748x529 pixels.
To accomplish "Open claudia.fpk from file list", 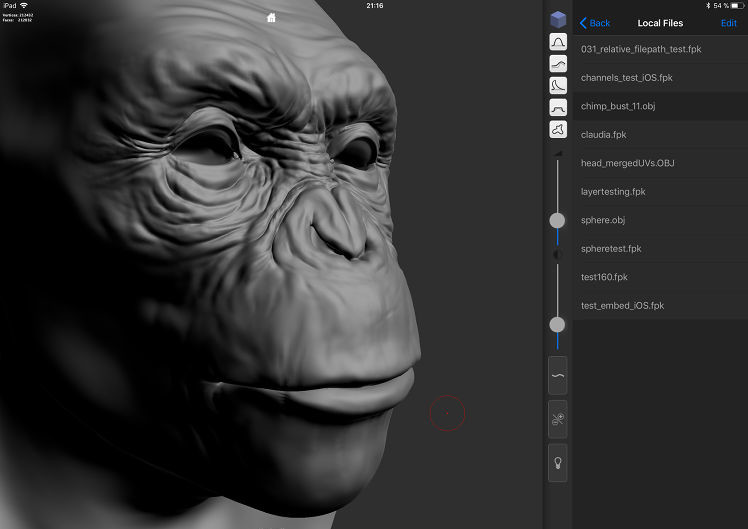I will (x=604, y=134).
